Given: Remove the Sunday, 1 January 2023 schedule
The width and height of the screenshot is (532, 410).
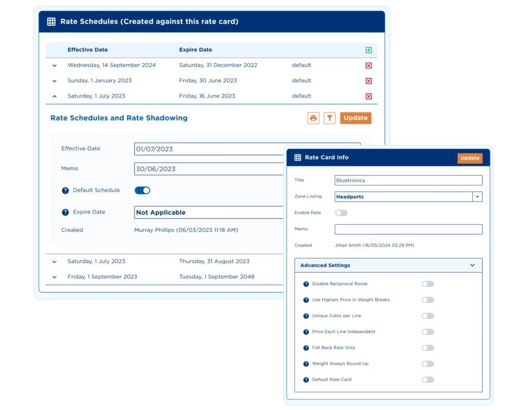Looking at the screenshot, I should pyautogui.click(x=368, y=80).
